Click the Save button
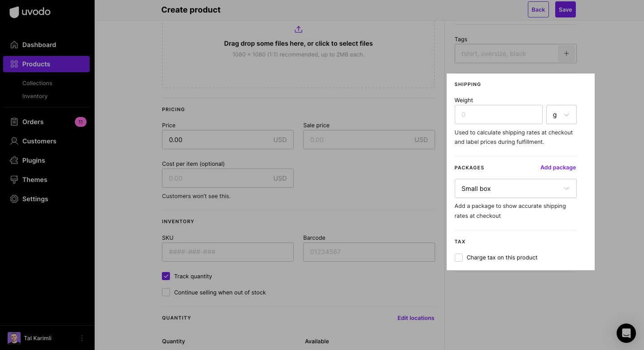This screenshot has width=644, height=350. click(565, 9)
